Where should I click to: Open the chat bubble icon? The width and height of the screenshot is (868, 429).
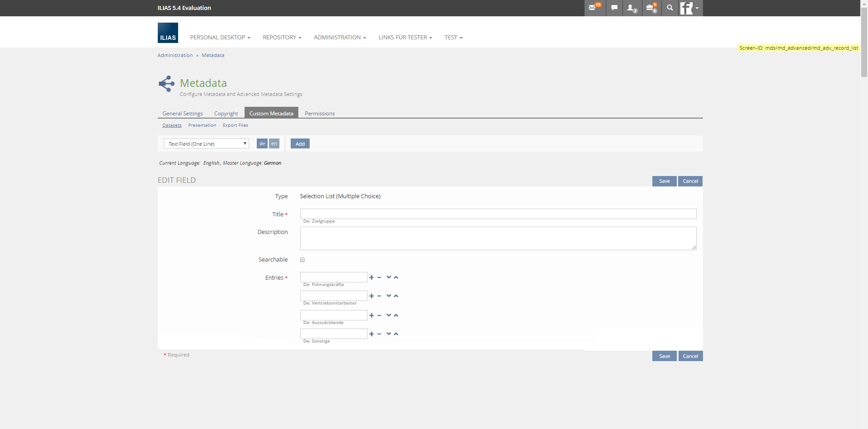(614, 8)
